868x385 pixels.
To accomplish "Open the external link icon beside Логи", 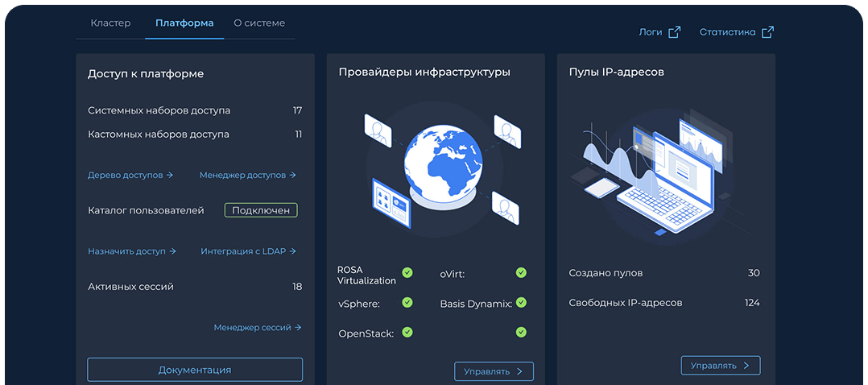I will point(674,32).
